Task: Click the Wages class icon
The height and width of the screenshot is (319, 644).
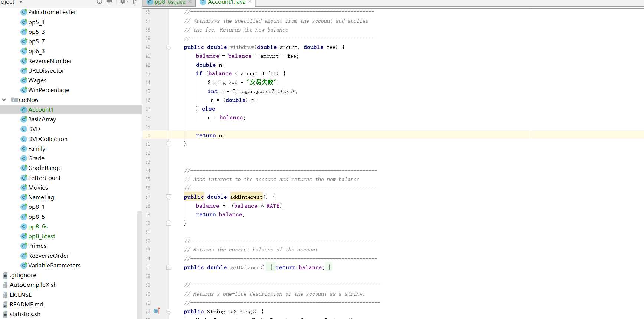Action: [x=24, y=80]
